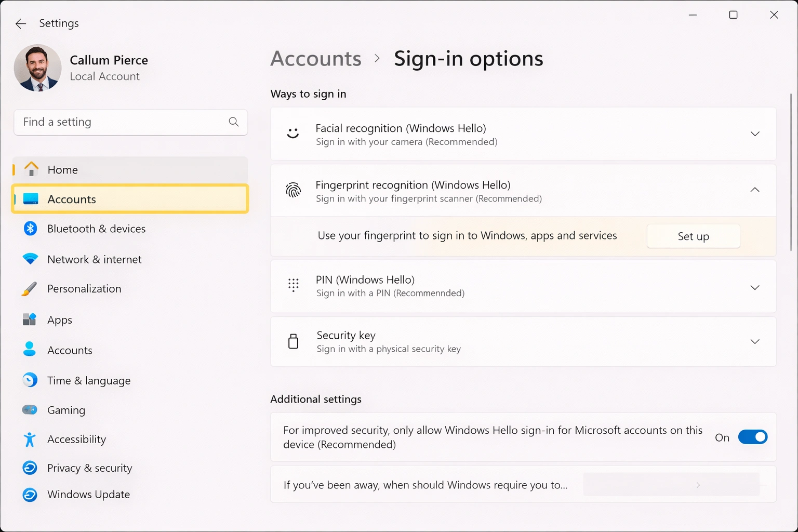The image size is (798, 532).
Task: Click the Gaming controller icon
Action: coord(30,410)
